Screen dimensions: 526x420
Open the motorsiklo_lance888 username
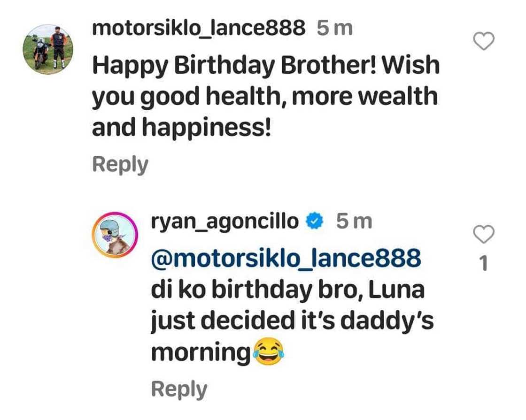pyautogui.click(x=198, y=29)
